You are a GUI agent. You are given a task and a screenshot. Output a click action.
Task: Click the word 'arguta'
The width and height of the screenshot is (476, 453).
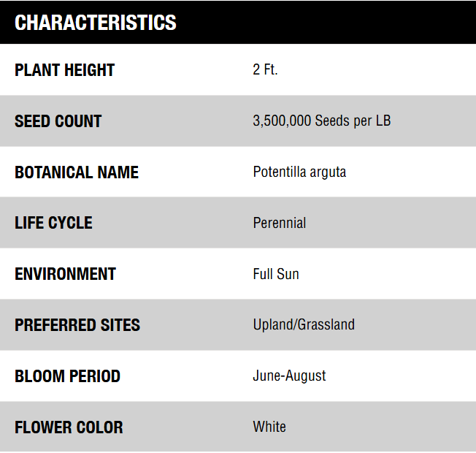(x=329, y=172)
